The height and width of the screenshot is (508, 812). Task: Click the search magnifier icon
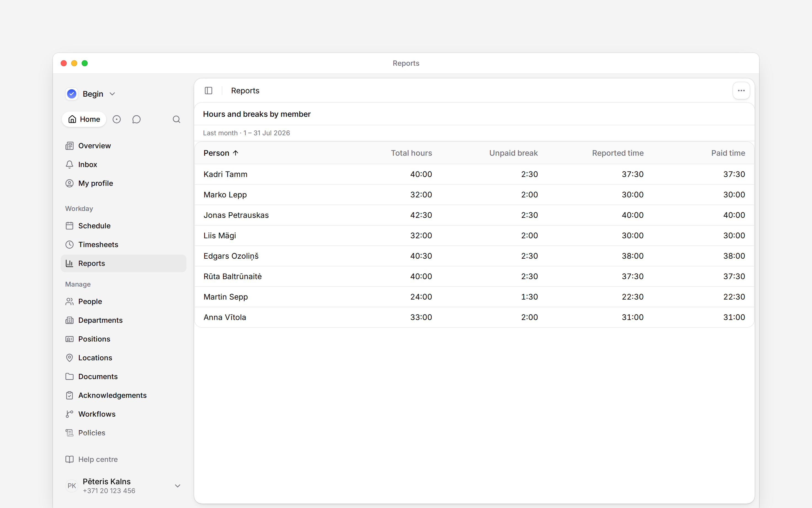click(x=177, y=119)
